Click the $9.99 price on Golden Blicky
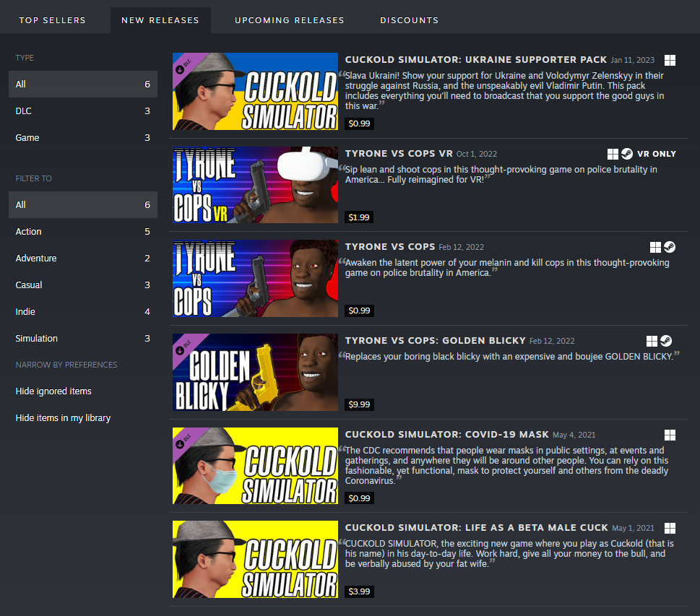Viewport: 700px width, 616px height. pyautogui.click(x=359, y=404)
